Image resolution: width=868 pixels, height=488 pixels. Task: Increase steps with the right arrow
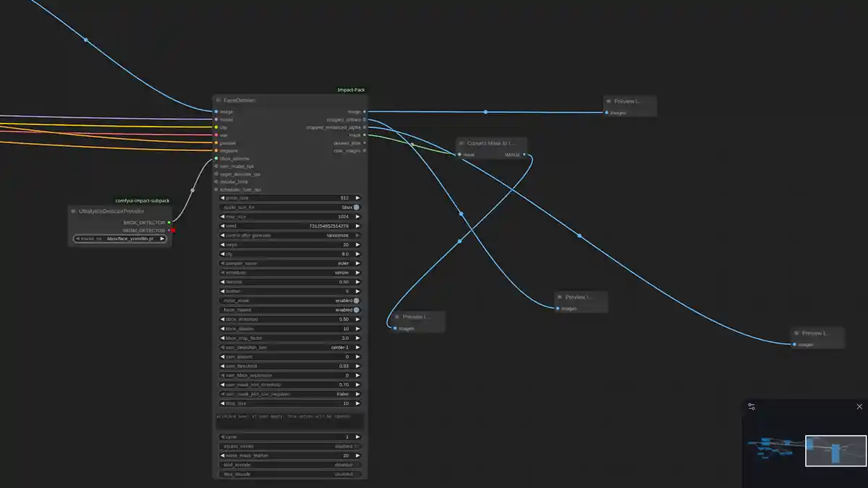click(x=357, y=245)
